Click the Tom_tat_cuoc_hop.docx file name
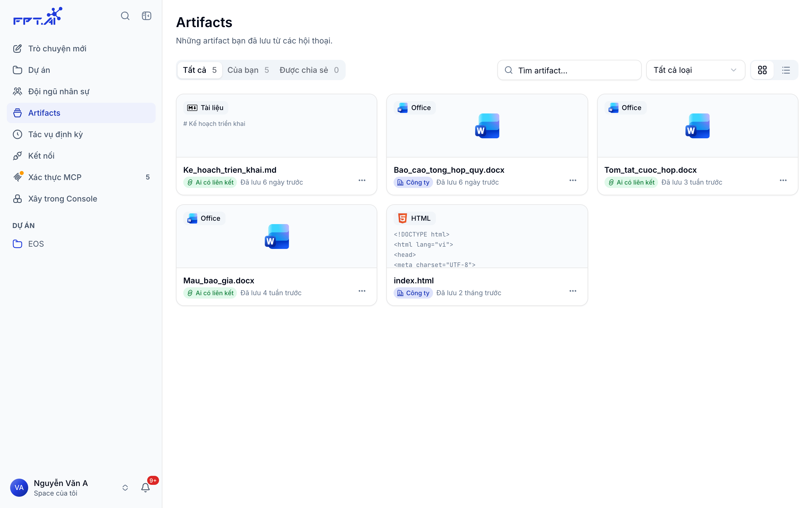The image size is (812, 508). (x=650, y=170)
